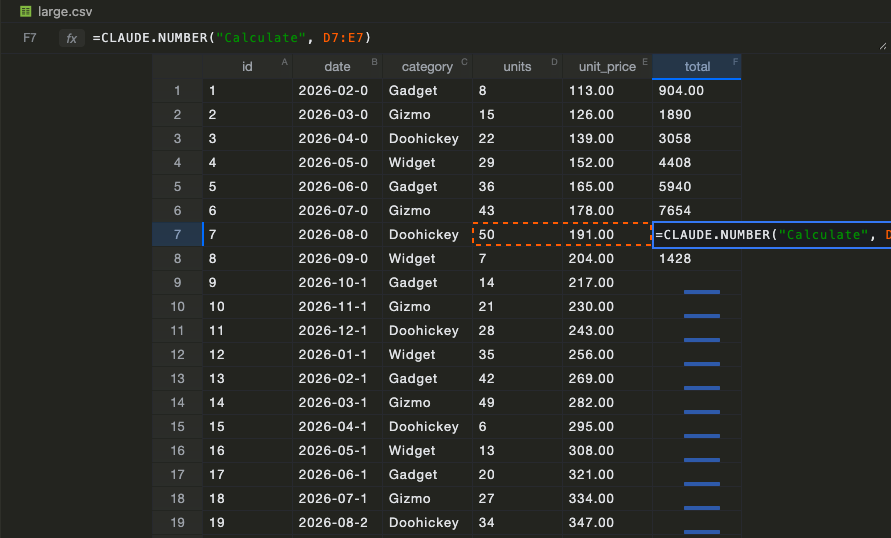Click the unit_price cell 113.00
891x538 pixels.
click(607, 91)
